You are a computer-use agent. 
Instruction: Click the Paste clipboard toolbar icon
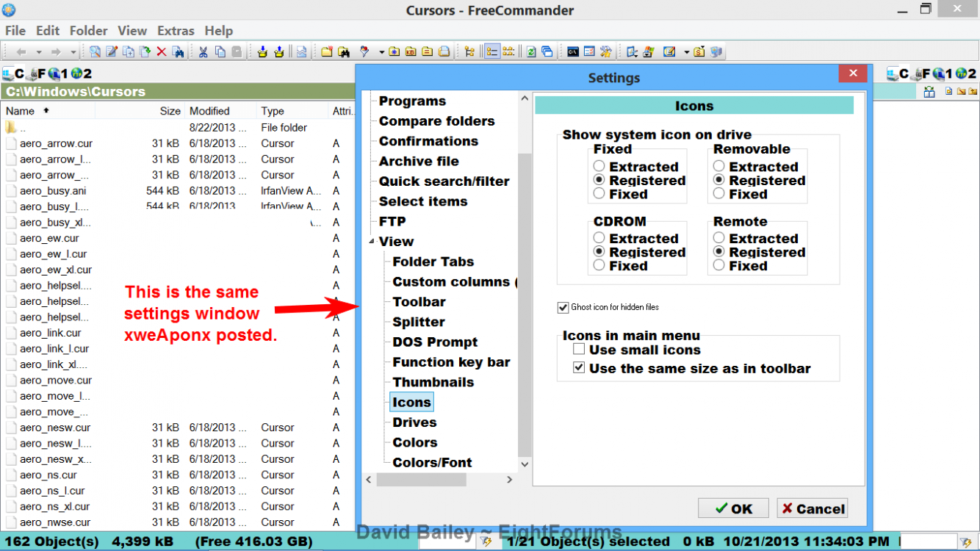point(237,52)
